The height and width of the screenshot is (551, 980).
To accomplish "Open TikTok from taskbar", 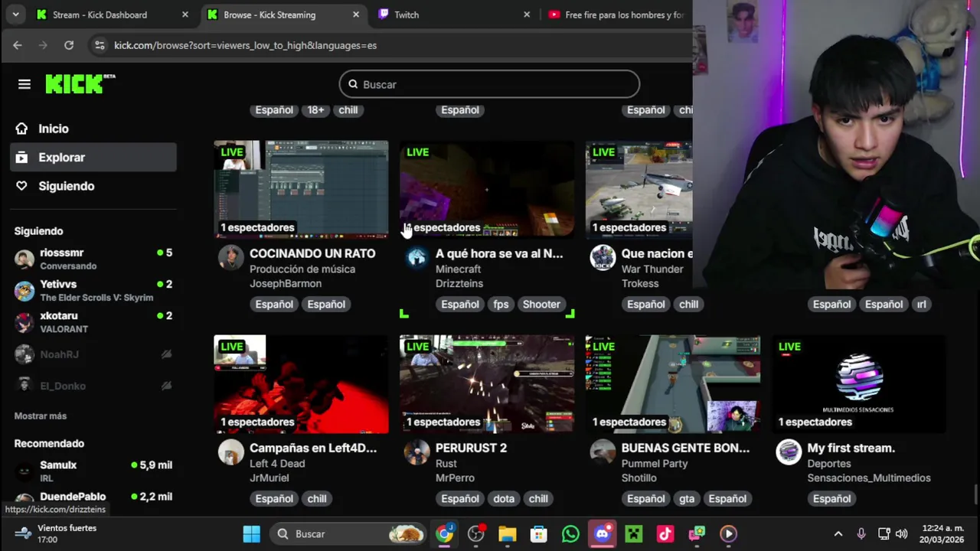I will tap(665, 533).
